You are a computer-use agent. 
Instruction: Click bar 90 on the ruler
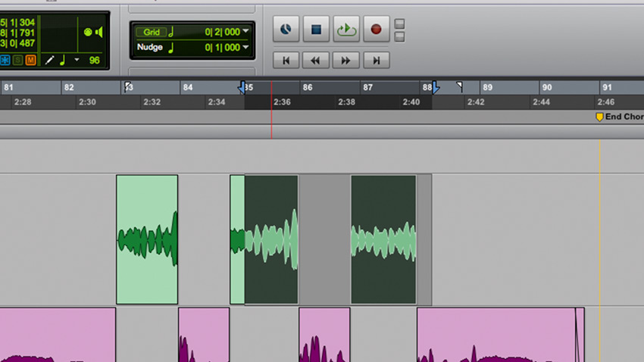pos(547,87)
